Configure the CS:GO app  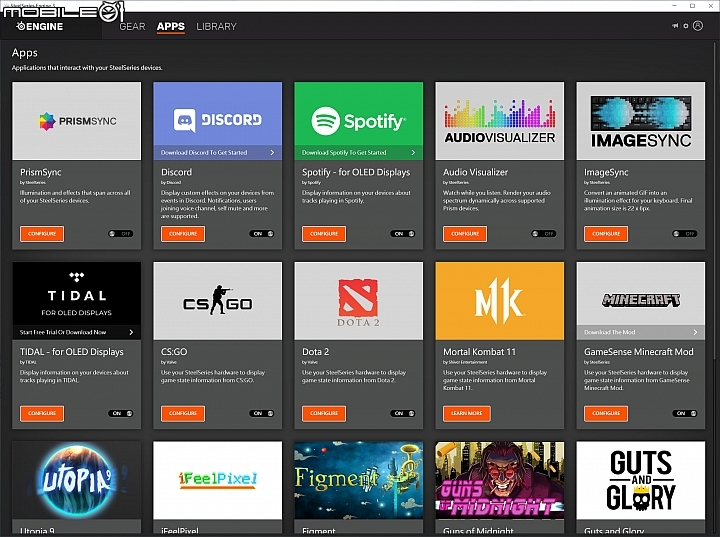point(183,413)
